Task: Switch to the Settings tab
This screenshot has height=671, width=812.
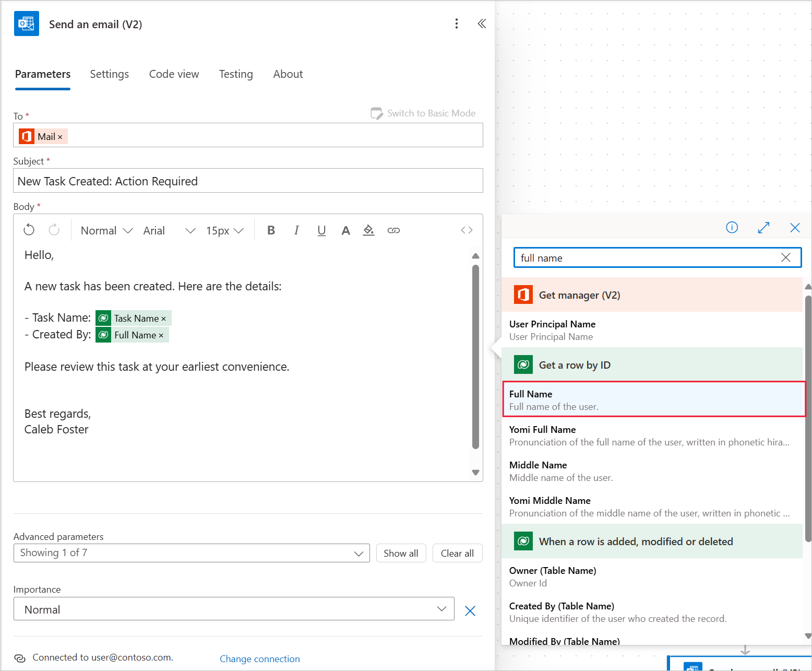Action: [x=110, y=74]
